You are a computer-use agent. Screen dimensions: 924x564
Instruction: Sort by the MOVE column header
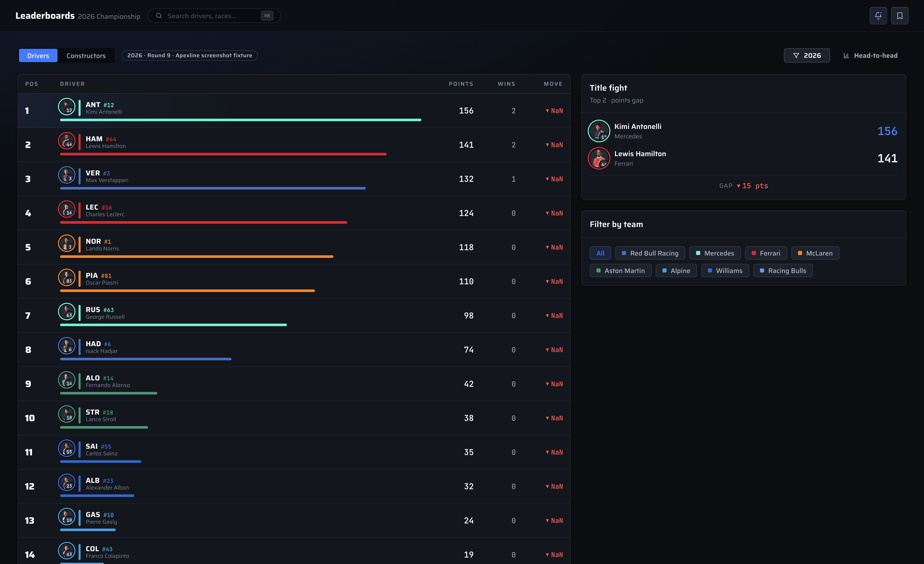pos(553,84)
